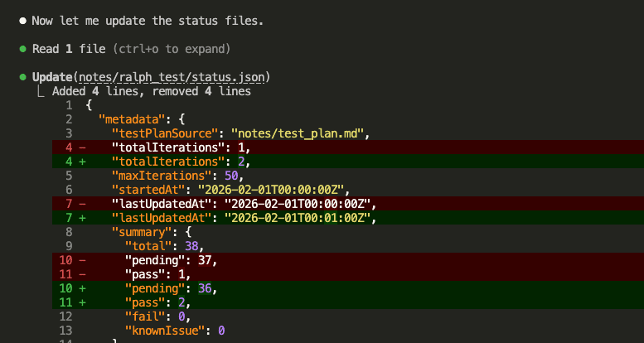The width and height of the screenshot is (644, 343).
Task: Click the '(ctrl+o to expand)' hint text
Action: 172,49
